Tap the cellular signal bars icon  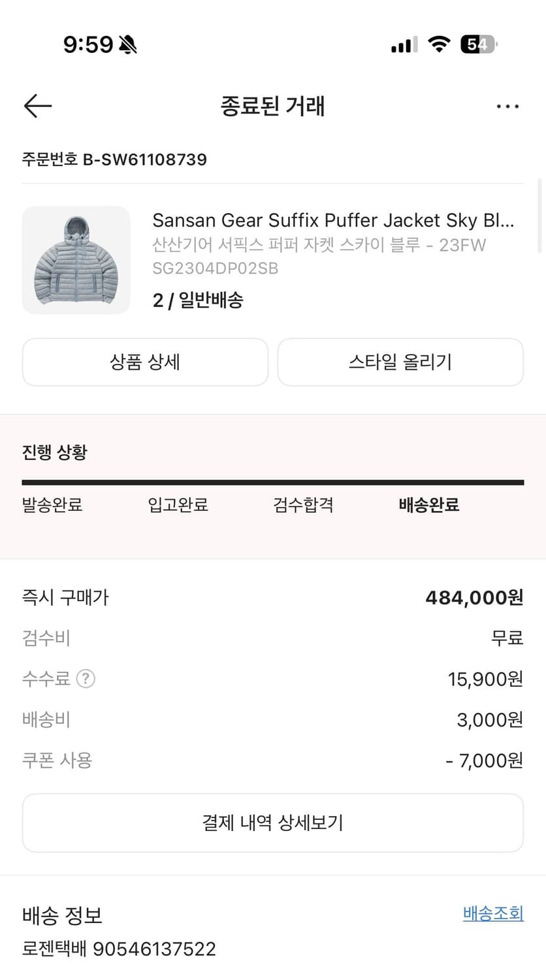click(x=404, y=44)
